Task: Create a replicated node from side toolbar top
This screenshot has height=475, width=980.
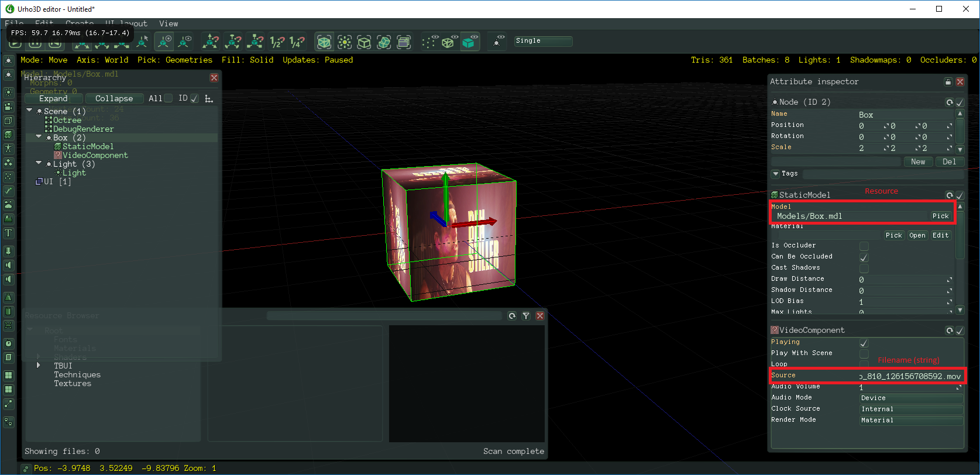Action: pos(8,60)
